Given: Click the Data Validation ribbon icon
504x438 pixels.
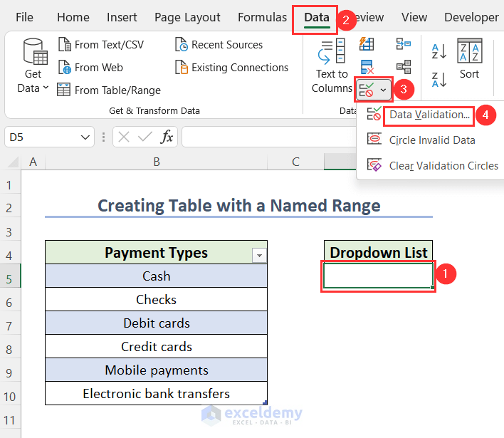Looking at the screenshot, I should 367,90.
